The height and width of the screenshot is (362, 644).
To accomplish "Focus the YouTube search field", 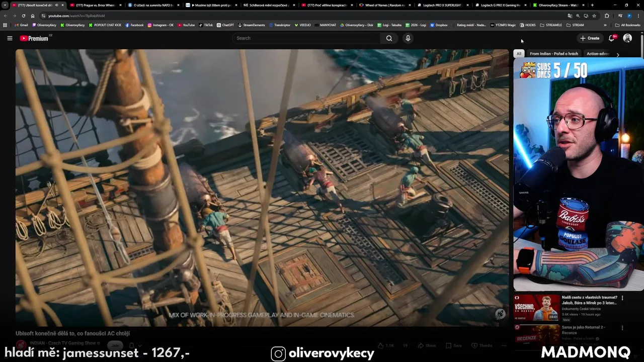I will point(307,38).
